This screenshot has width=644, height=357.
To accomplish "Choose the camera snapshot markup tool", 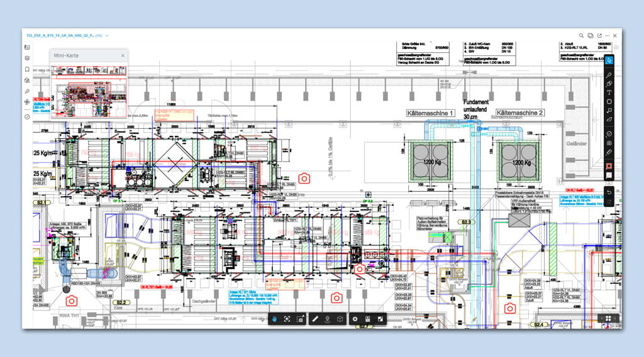I will coord(609,143).
